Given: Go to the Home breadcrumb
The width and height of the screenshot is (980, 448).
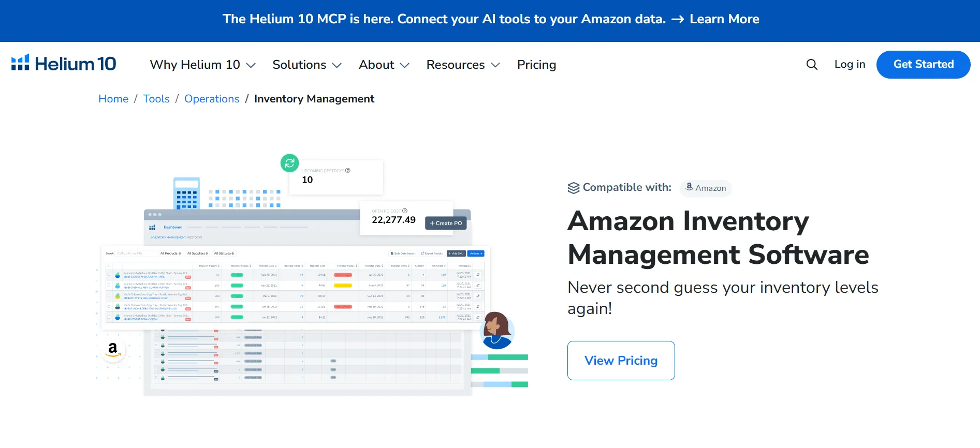Looking at the screenshot, I should [x=113, y=99].
